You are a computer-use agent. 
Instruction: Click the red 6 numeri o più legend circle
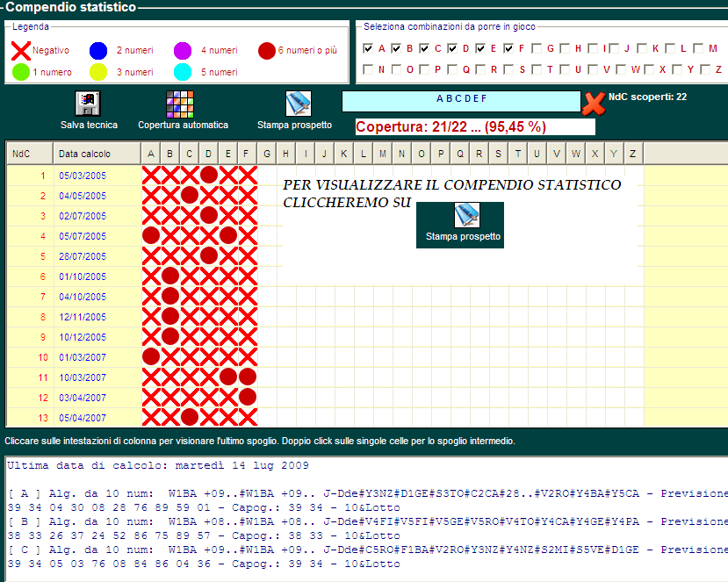coord(267,51)
